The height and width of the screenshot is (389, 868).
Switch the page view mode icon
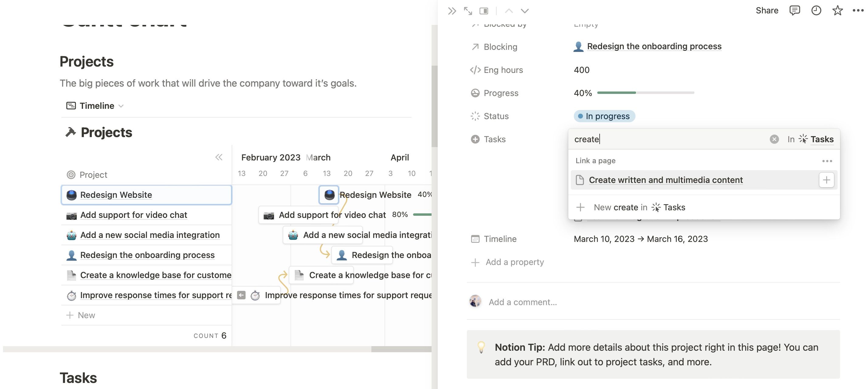pyautogui.click(x=484, y=11)
